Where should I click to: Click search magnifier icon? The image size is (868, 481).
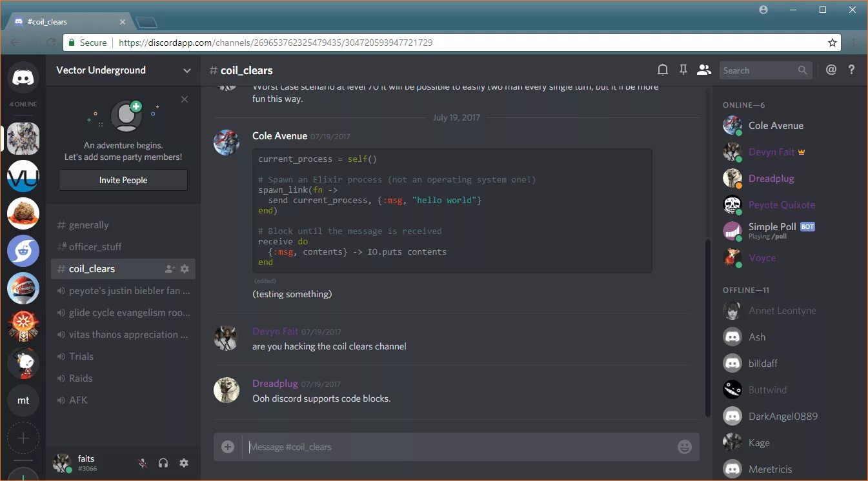[803, 70]
